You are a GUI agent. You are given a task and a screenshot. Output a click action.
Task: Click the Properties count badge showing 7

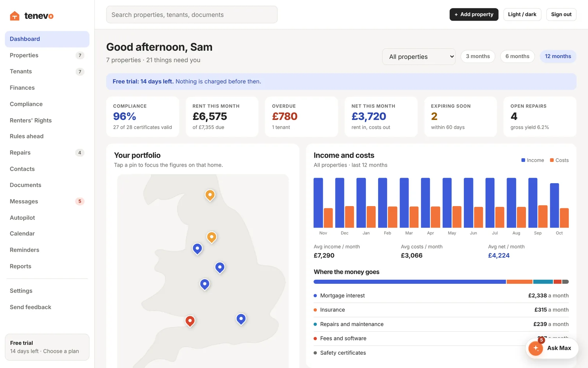click(x=80, y=56)
